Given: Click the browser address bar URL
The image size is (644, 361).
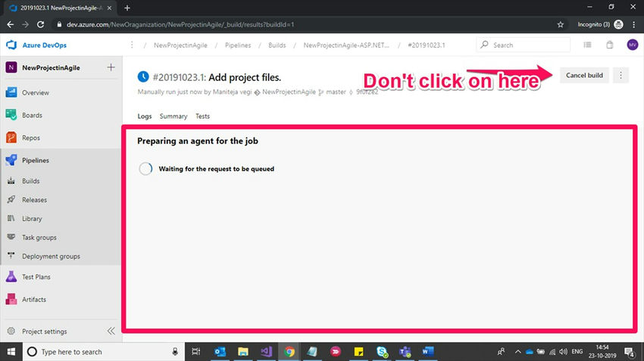Looking at the screenshot, I should pyautogui.click(x=180, y=24).
